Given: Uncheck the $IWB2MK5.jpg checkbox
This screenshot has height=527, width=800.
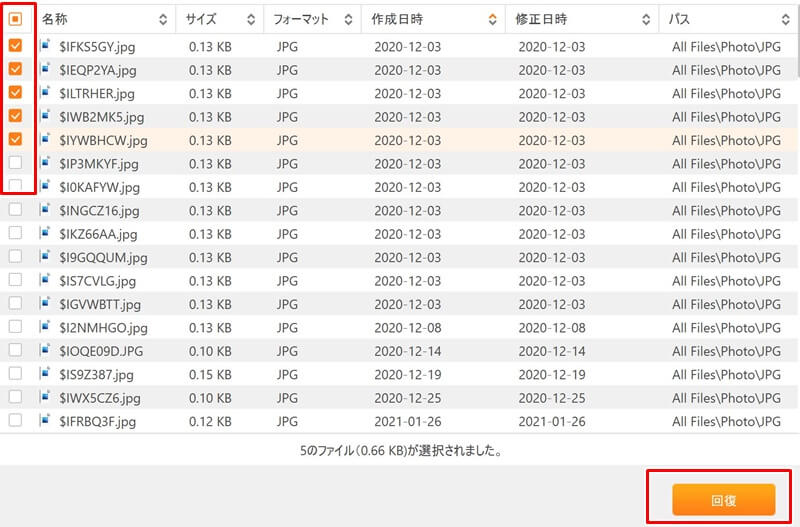Looking at the screenshot, I should click(x=15, y=116).
